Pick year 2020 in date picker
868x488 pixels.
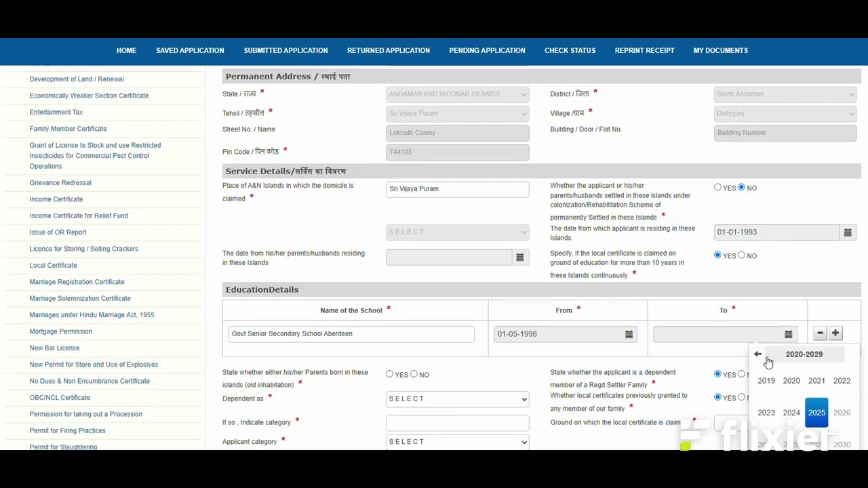coord(791,381)
